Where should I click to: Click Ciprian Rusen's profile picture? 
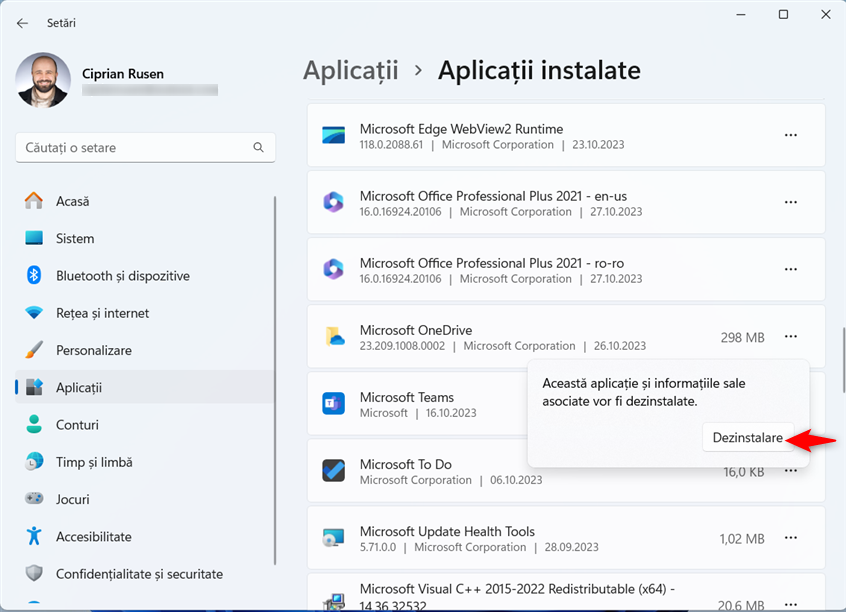tap(43, 80)
